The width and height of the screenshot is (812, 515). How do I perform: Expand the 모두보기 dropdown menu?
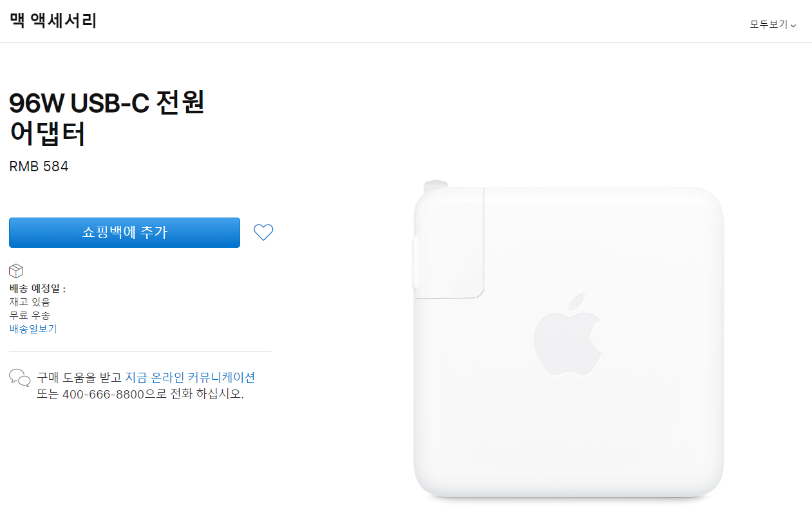[773, 24]
